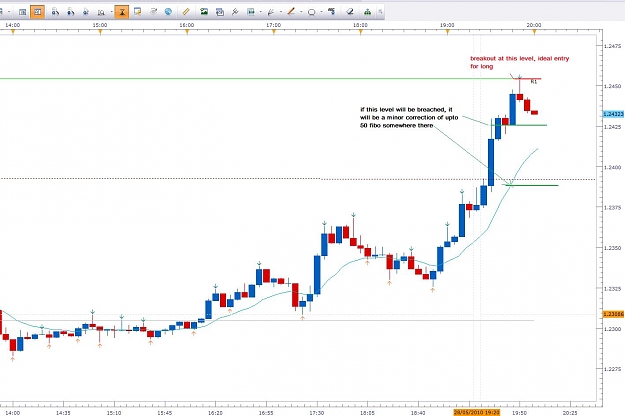Click the orange 28/05/2010 19:20 date label
625x416 pixels.
(477, 413)
